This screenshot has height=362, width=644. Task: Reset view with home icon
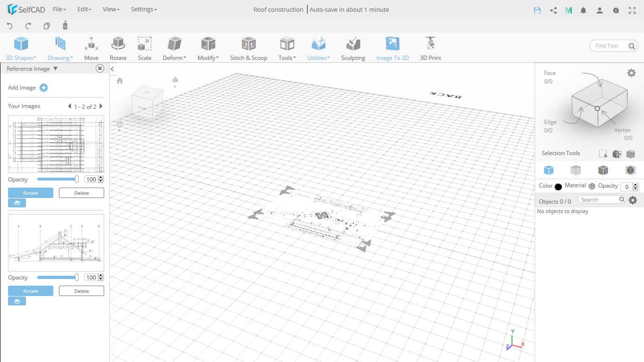120,81
